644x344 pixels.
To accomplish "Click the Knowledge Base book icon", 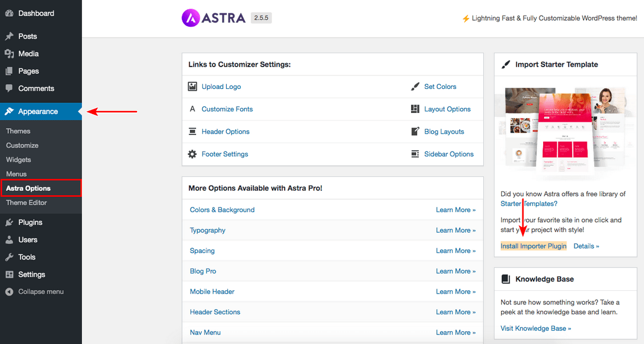I will click(506, 279).
